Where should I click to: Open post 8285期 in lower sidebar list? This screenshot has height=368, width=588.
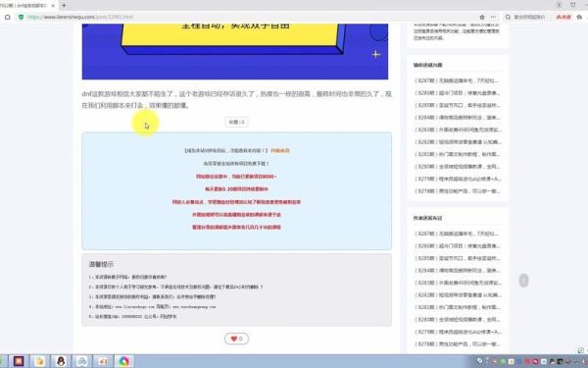tap(457, 258)
